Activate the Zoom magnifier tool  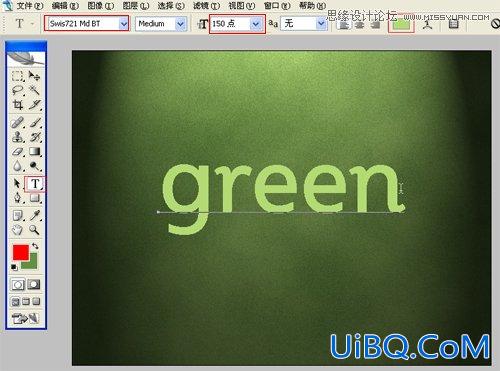pyautogui.click(x=34, y=229)
